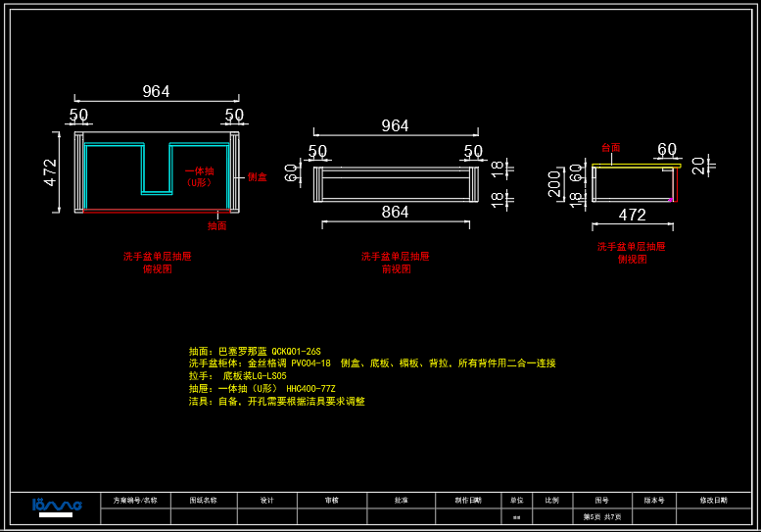The image size is (761, 532).
Task: Click the 拉手 handle specification note
Action: 238,376
